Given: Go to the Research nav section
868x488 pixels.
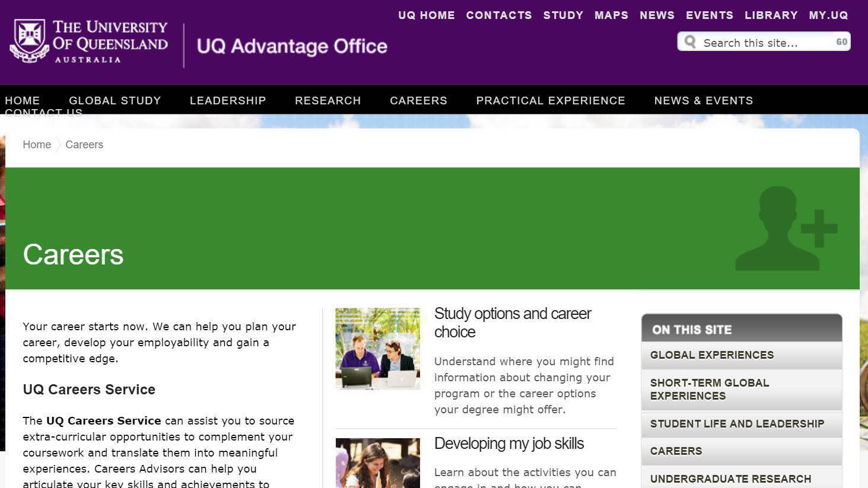Looking at the screenshot, I should point(328,100).
